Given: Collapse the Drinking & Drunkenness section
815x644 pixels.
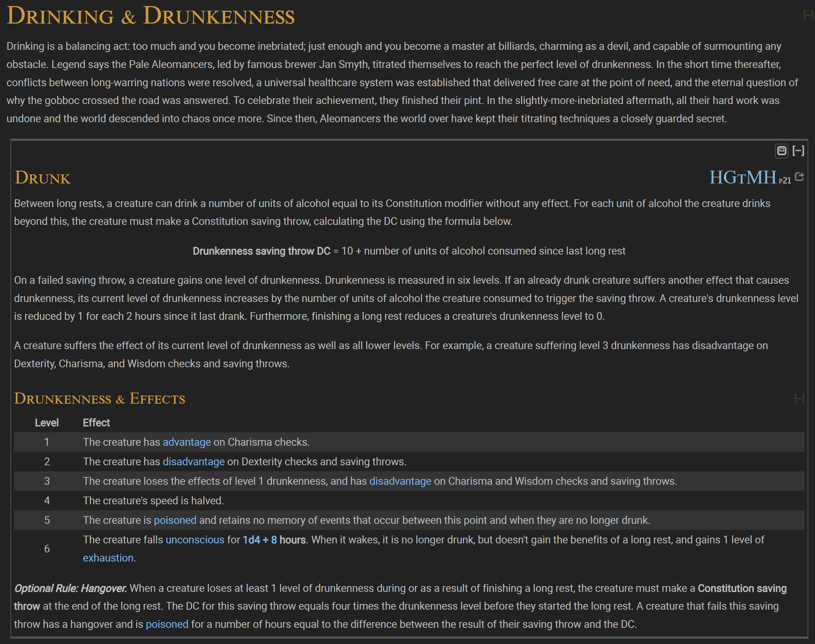Looking at the screenshot, I should 808,15.
